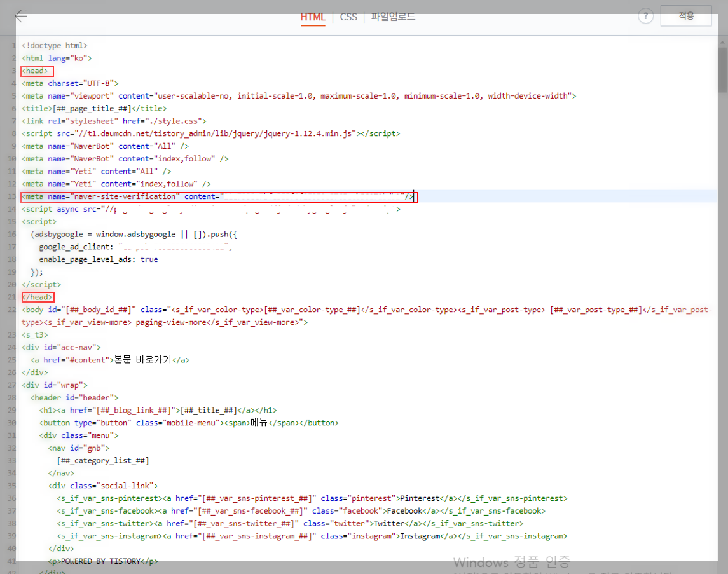The height and width of the screenshot is (574, 728).
Task: Click the closing </script> tag line
Action: pos(41,284)
